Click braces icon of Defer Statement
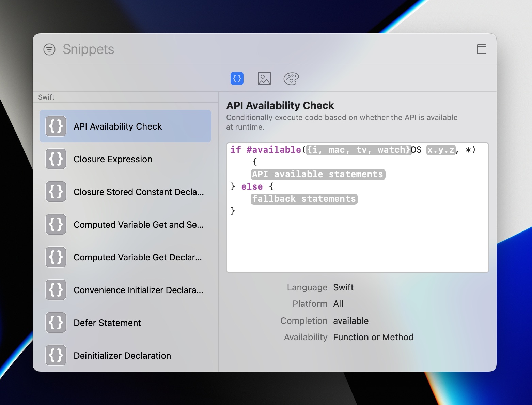This screenshot has height=405, width=532. [x=56, y=322]
